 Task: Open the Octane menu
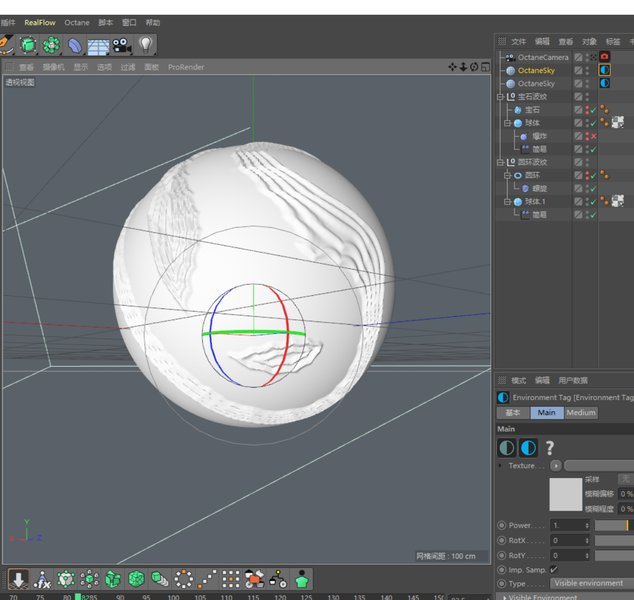[77, 23]
